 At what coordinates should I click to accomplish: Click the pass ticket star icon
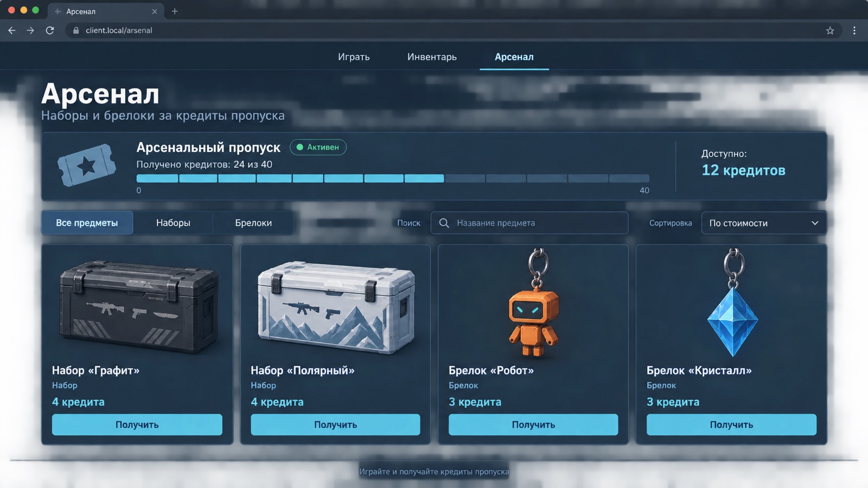pos(87,165)
